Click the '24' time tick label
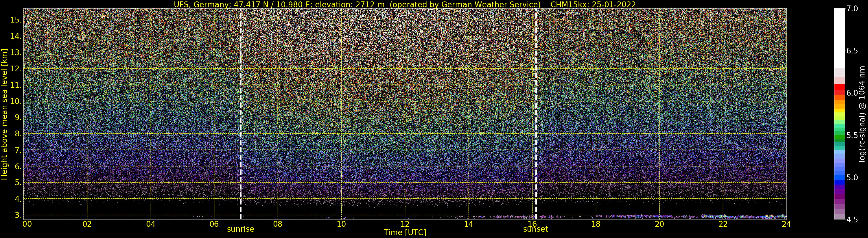The image size is (868, 238). click(786, 224)
